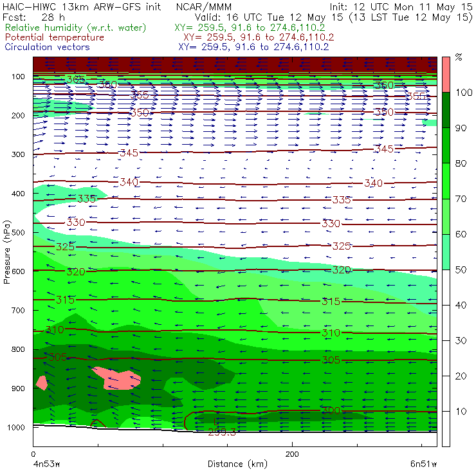Click the dark red band at plot top

[235, 65]
